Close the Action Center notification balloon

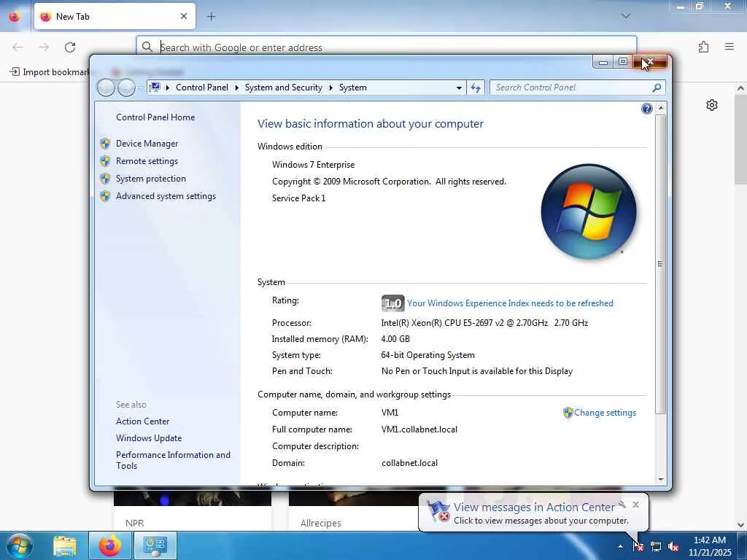[635, 505]
